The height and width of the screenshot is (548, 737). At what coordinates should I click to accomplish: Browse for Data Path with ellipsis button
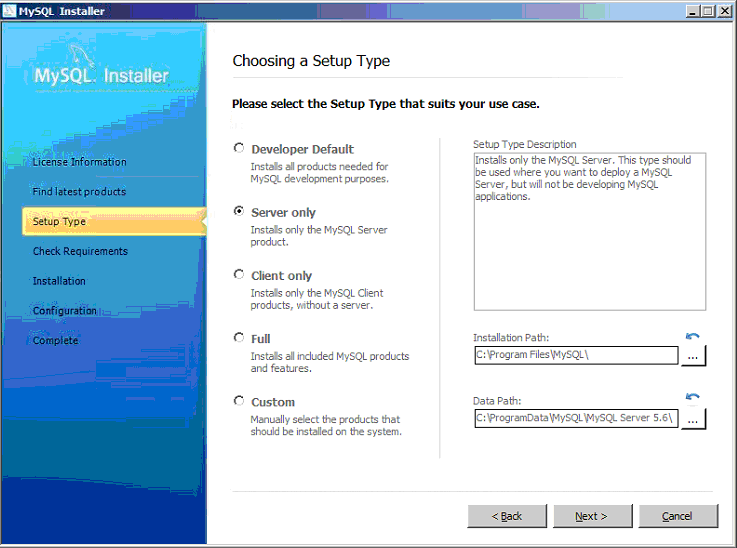tap(692, 419)
